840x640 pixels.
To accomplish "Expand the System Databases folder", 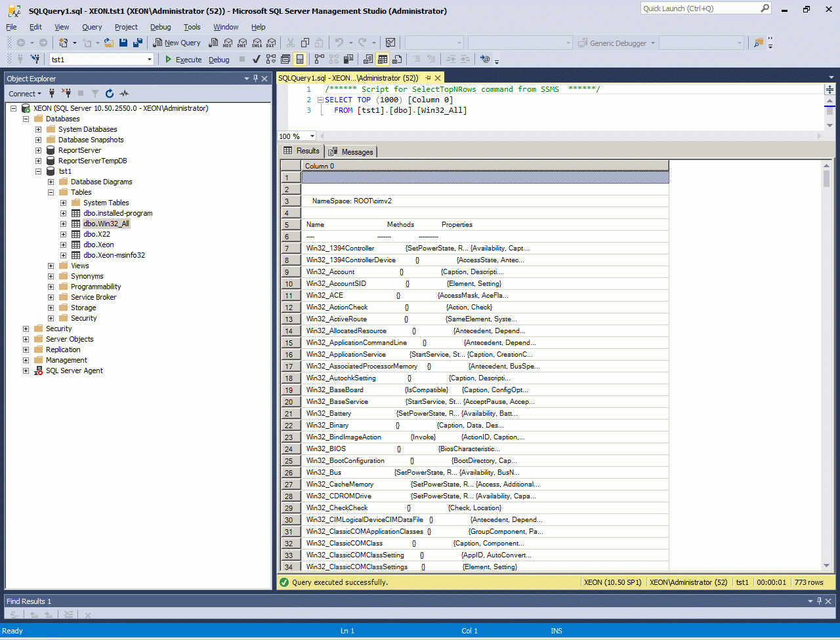I will (39, 129).
